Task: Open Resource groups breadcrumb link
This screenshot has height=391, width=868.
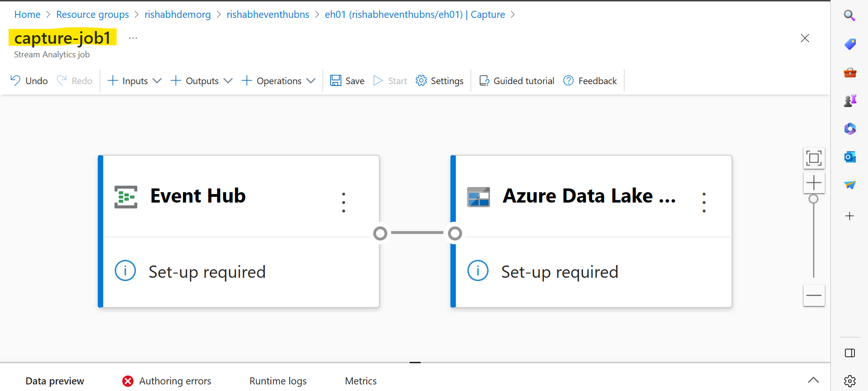Action: [x=93, y=15]
